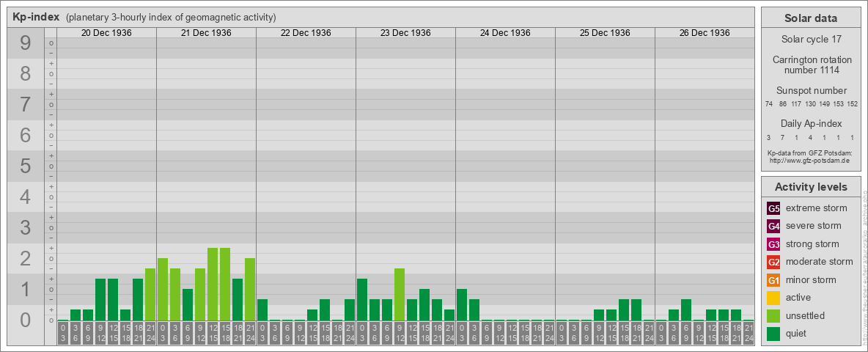Click the 'Solar cycle 17' text
This screenshot has width=868, height=352.
click(x=811, y=40)
